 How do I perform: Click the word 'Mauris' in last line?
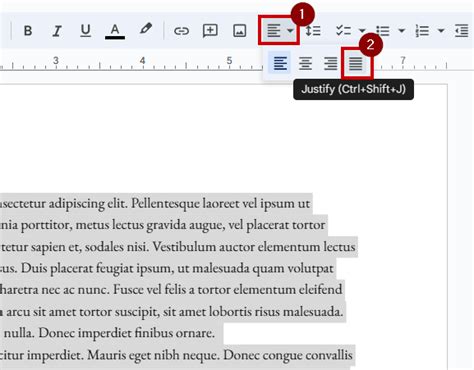point(107,355)
